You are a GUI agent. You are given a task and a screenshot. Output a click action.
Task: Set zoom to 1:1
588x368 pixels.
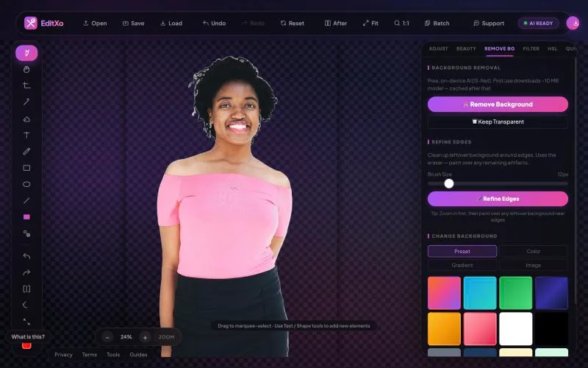pos(401,24)
